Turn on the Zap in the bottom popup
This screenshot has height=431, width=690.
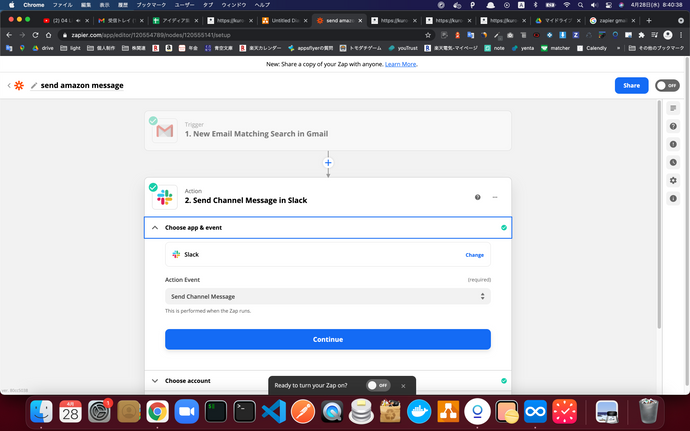378,385
